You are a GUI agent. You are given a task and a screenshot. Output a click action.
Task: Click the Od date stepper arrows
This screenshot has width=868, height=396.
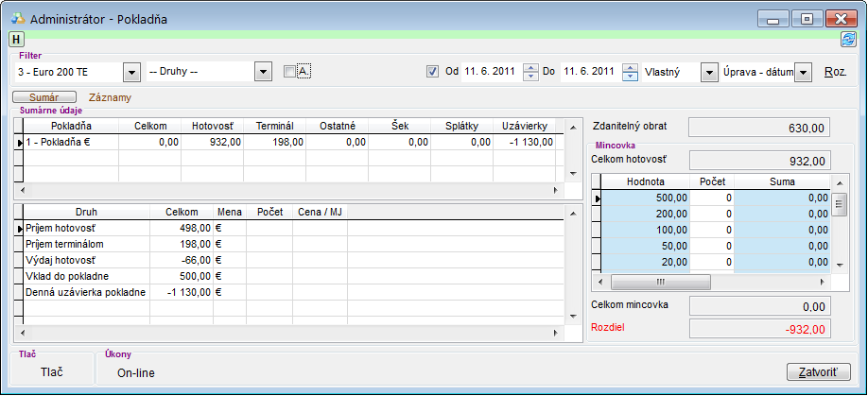tap(530, 73)
